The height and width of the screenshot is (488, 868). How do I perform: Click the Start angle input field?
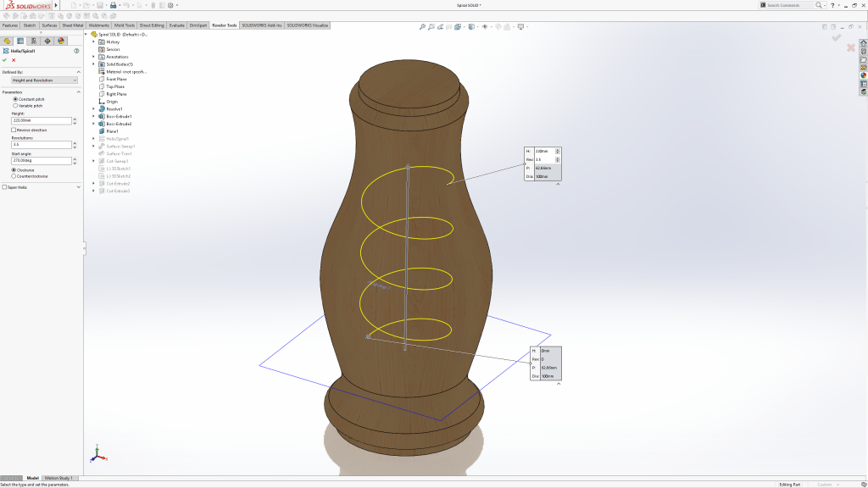[x=40, y=160]
